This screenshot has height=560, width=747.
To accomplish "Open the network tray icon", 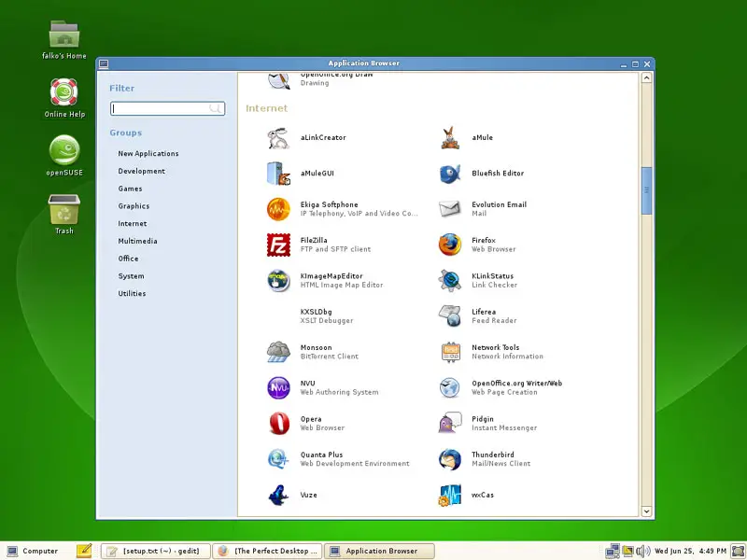I will point(613,551).
